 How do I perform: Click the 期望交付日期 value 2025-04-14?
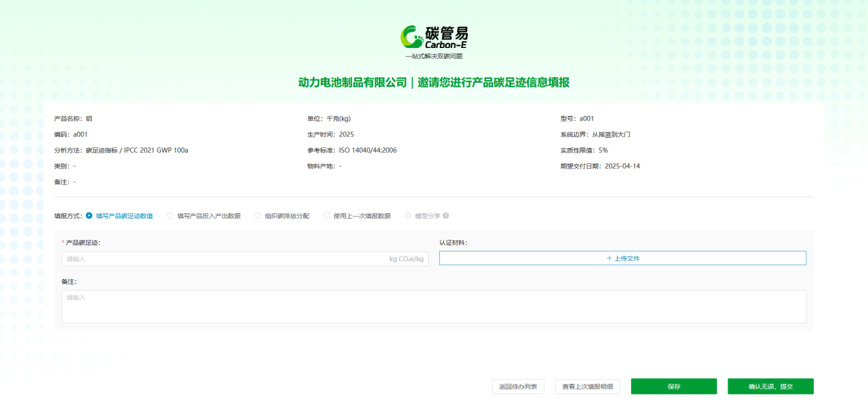622,166
